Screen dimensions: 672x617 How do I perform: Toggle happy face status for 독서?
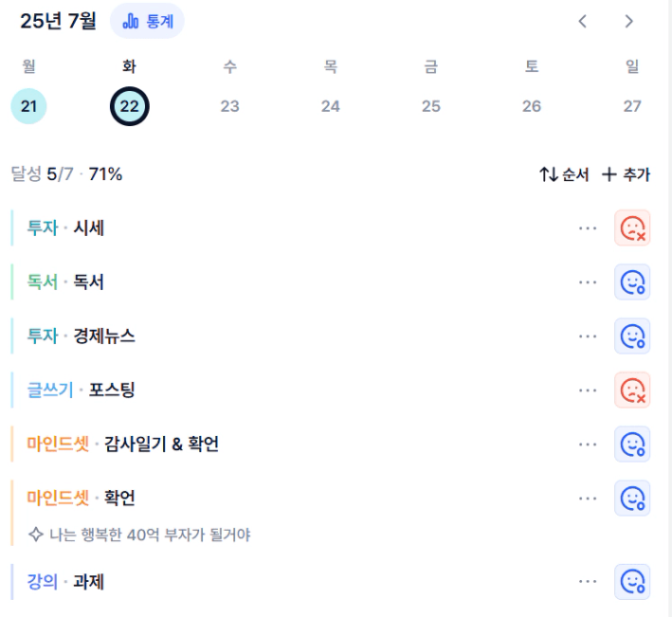click(x=632, y=281)
